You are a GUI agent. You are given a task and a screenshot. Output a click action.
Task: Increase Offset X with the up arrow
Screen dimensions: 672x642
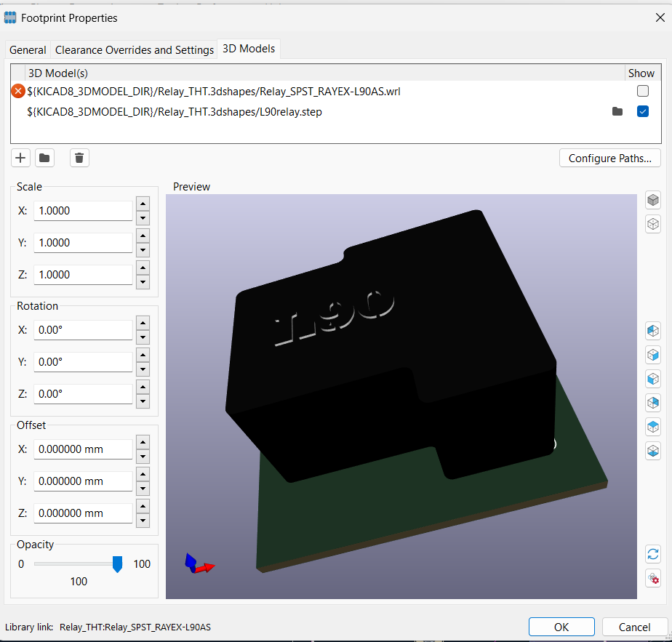pyautogui.click(x=143, y=442)
